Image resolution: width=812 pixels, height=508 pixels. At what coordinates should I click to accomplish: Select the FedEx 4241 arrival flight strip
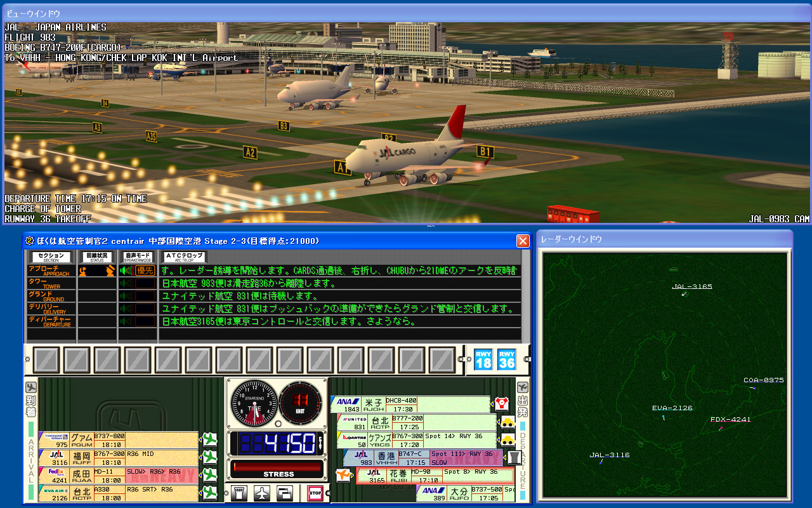pyautogui.click(x=119, y=475)
